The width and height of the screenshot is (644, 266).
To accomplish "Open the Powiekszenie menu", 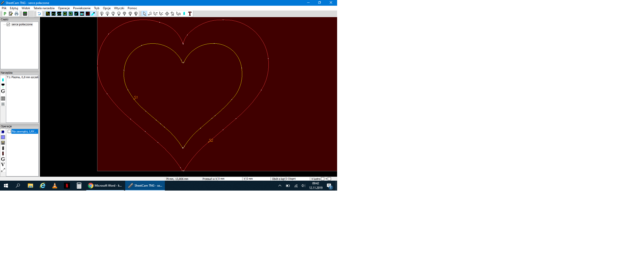I will point(82,8).
